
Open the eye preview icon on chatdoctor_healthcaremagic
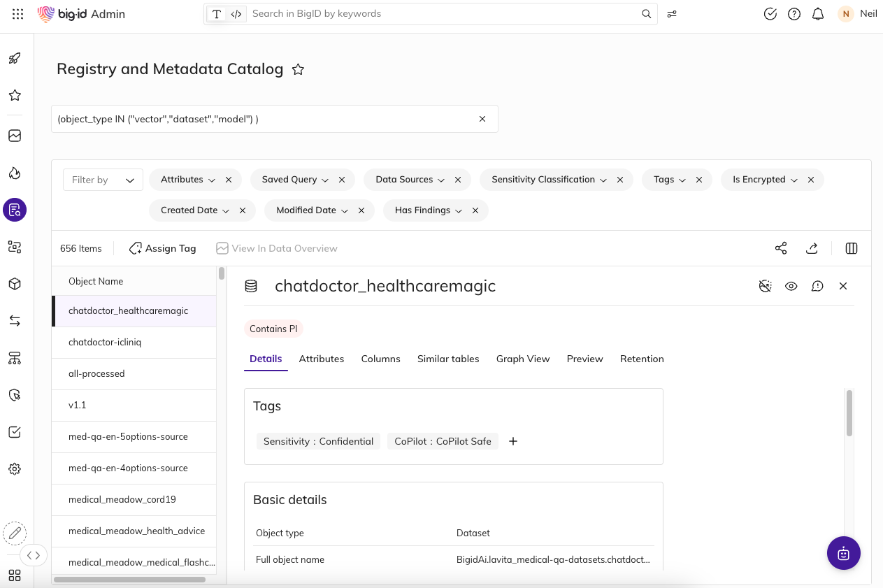pyautogui.click(x=791, y=286)
